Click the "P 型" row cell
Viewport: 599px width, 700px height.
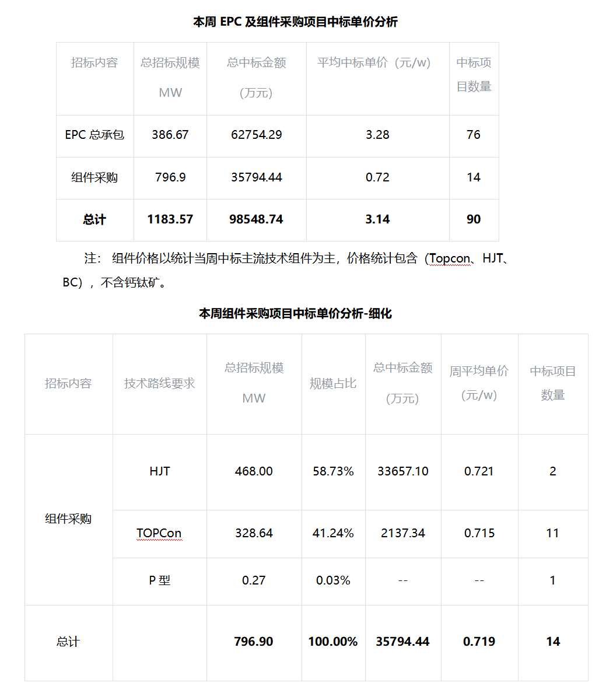click(x=159, y=580)
